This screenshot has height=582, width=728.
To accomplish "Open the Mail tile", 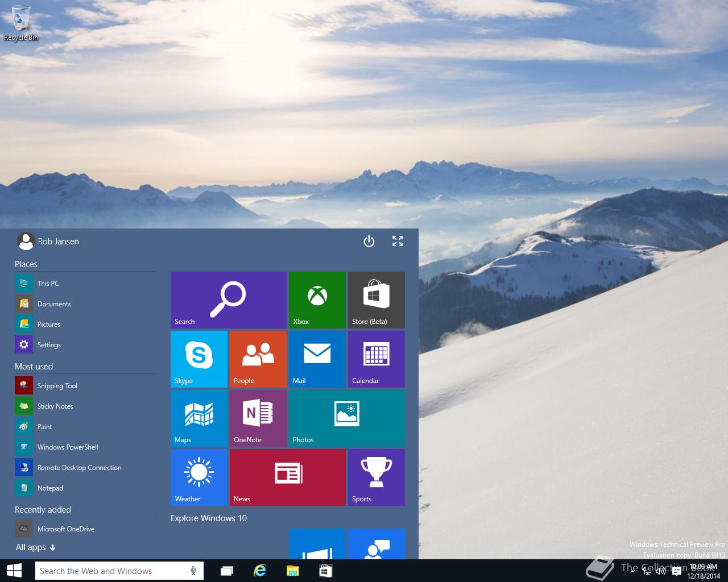I will click(x=317, y=359).
